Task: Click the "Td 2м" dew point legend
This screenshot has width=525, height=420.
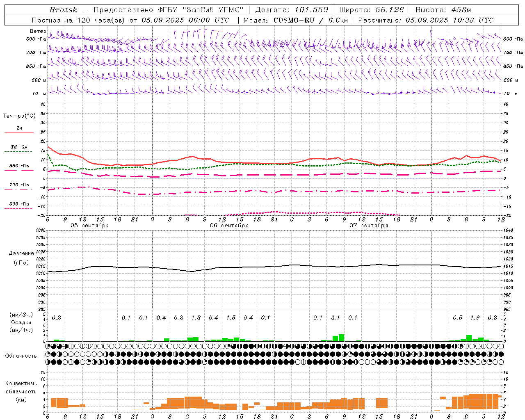Action: 19,147
